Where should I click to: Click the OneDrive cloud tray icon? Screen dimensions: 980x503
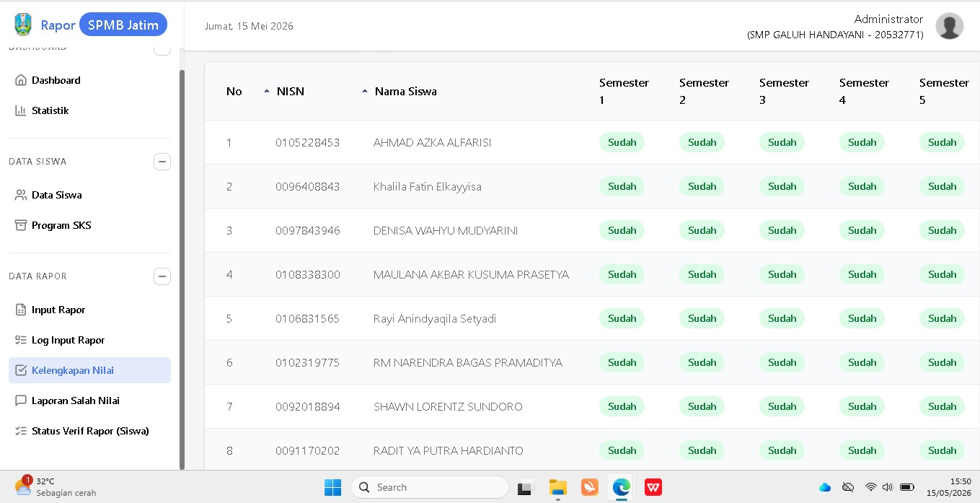coord(825,487)
